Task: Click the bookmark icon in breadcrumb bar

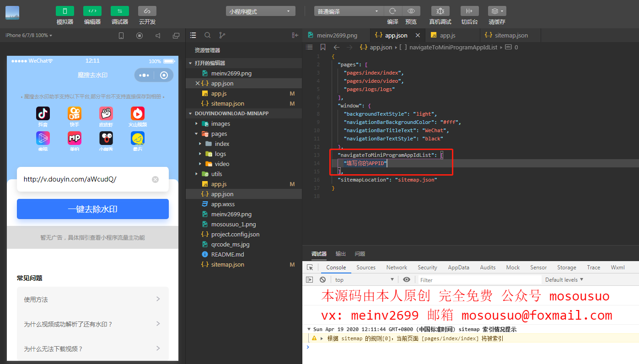Action: click(x=323, y=47)
